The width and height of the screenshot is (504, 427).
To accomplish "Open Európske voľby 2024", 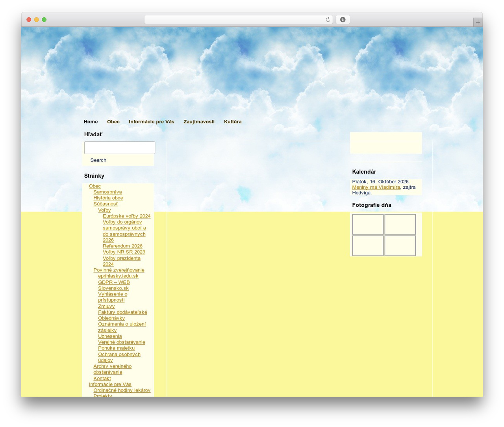I will (x=127, y=216).
